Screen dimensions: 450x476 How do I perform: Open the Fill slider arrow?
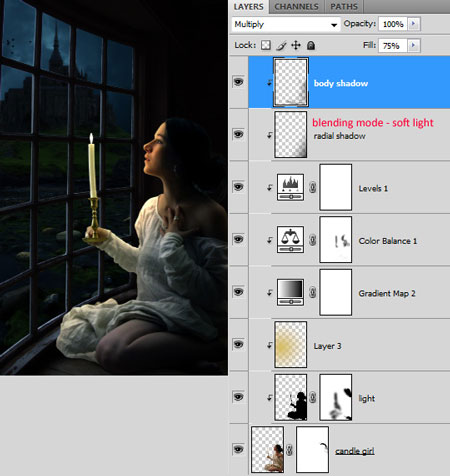tap(414, 45)
